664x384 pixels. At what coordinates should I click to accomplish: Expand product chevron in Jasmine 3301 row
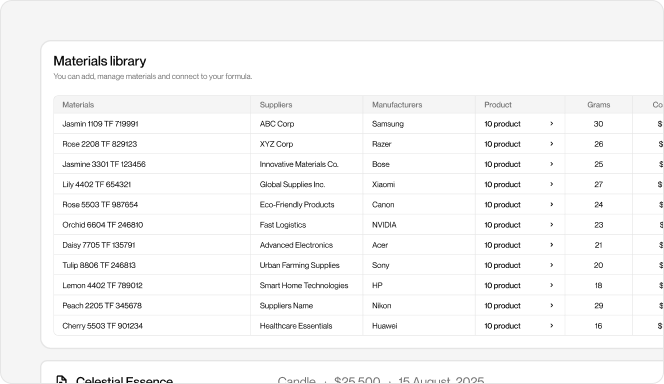click(x=551, y=164)
